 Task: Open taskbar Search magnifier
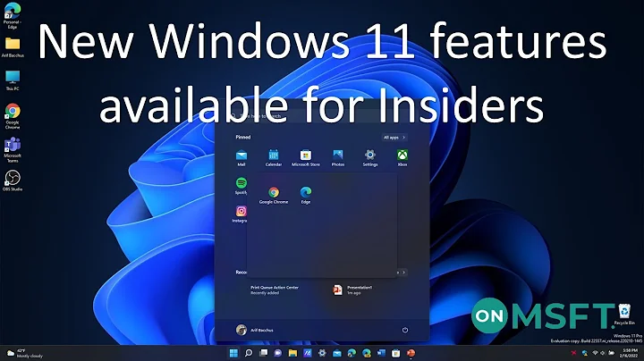click(x=249, y=353)
